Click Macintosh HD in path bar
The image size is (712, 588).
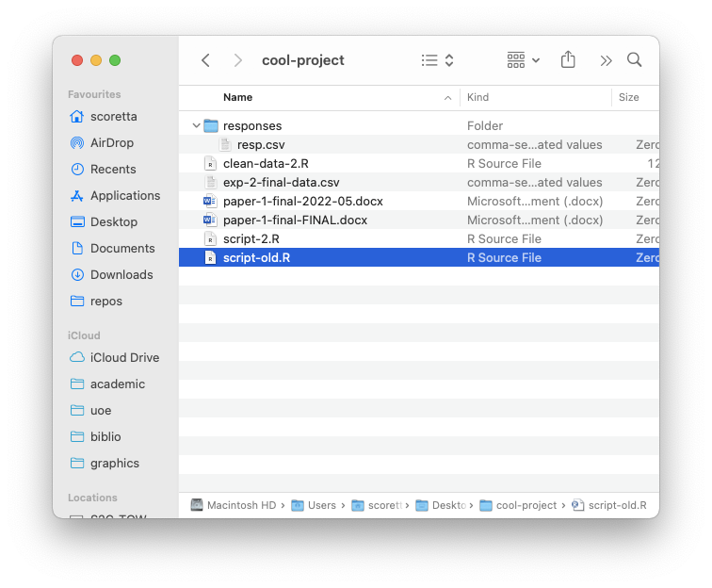(x=241, y=505)
